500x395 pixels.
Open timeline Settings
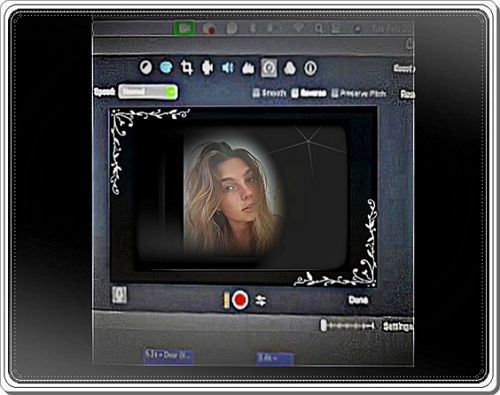pyautogui.click(x=398, y=326)
